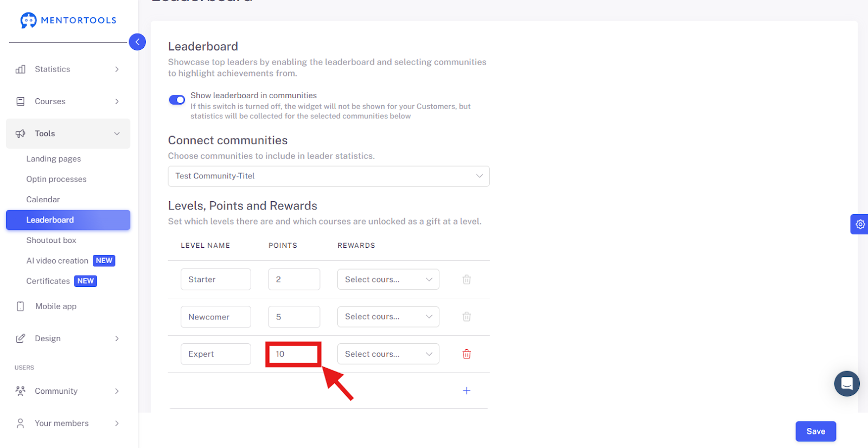Expand the Community section
Screen dimensions: 868x448
pyautogui.click(x=68, y=391)
